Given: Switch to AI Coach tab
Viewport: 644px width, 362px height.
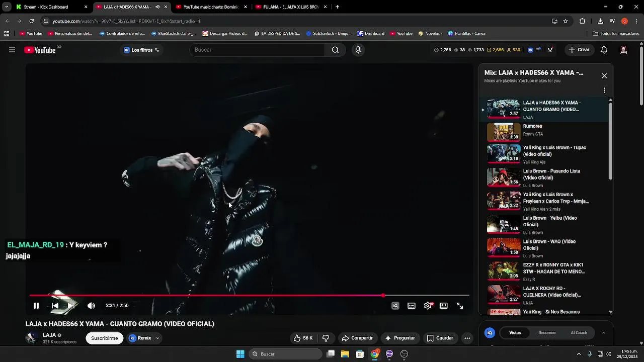Looking at the screenshot, I should (579, 333).
